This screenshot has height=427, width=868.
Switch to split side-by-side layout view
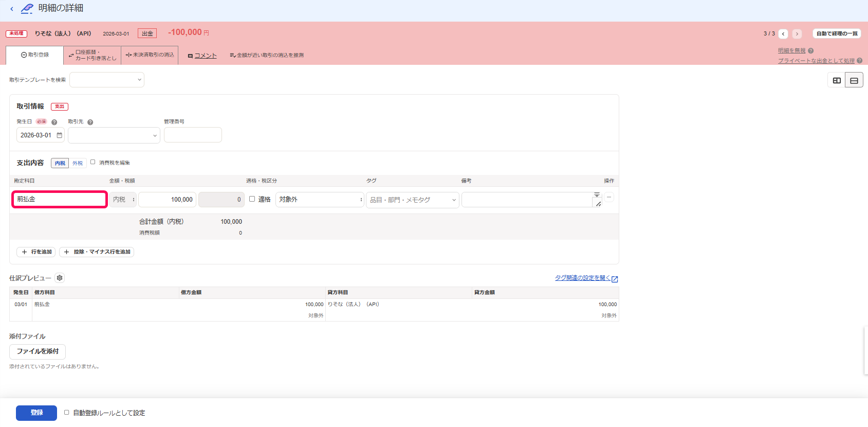[x=837, y=80]
